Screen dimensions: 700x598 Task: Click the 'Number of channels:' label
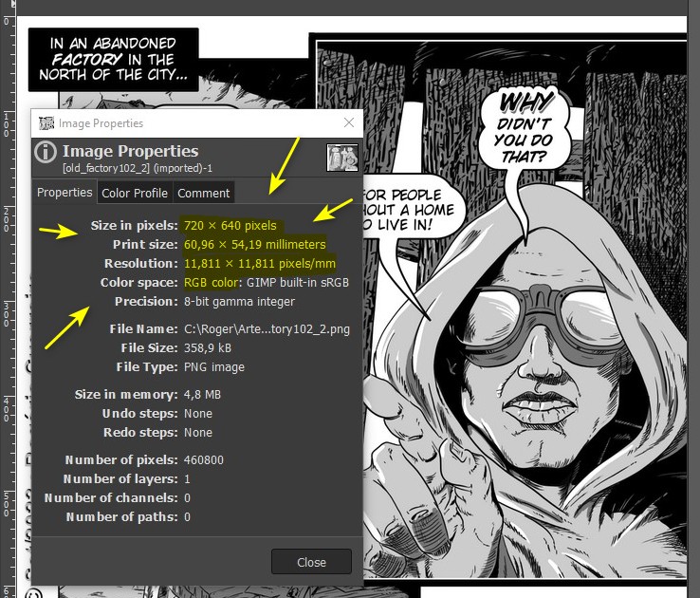click(111, 498)
